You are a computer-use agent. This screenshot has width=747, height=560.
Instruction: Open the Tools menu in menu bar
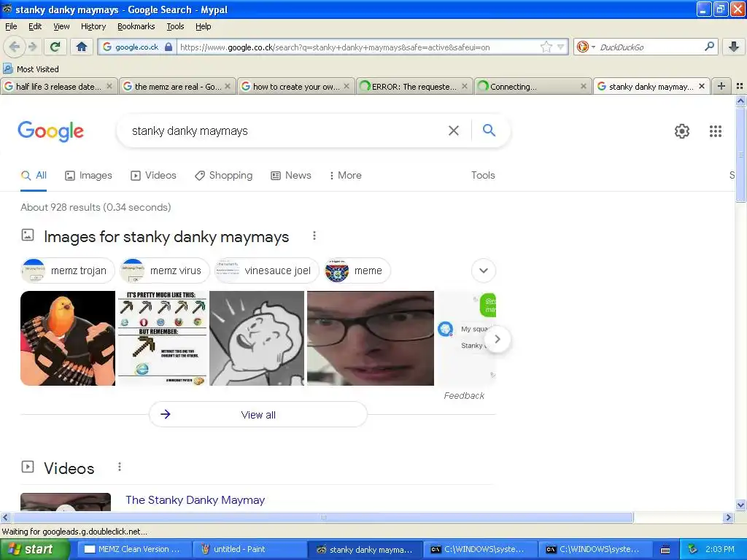tap(175, 26)
